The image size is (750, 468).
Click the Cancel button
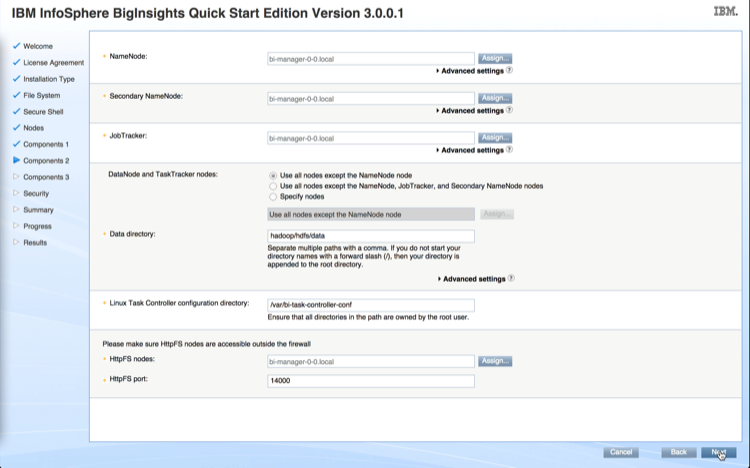[x=621, y=452]
